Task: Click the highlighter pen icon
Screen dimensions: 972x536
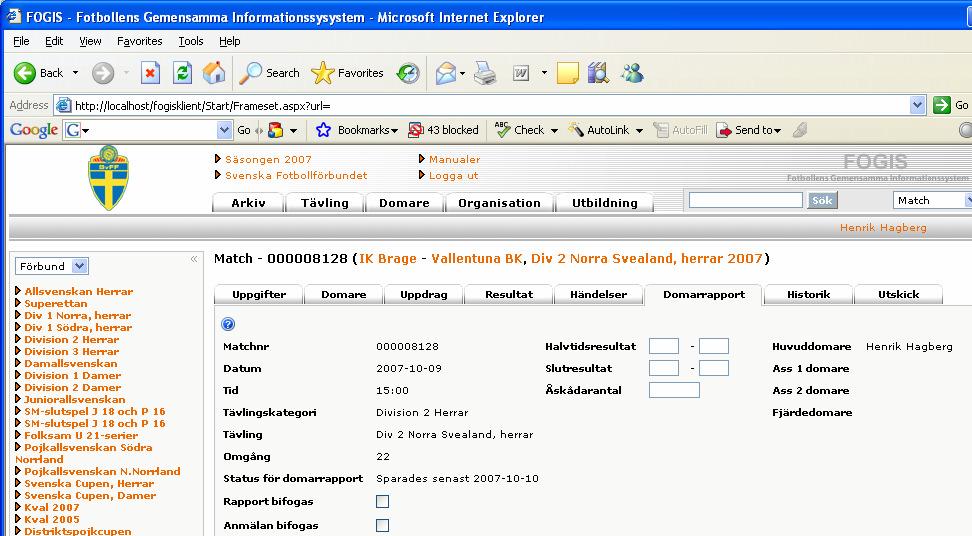Action: coord(800,130)
